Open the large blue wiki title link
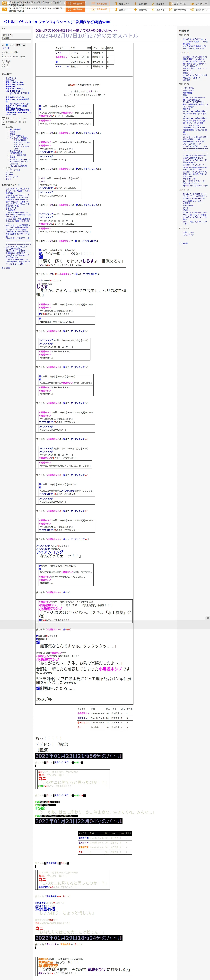The image size is (210, 980). (57, 22)
